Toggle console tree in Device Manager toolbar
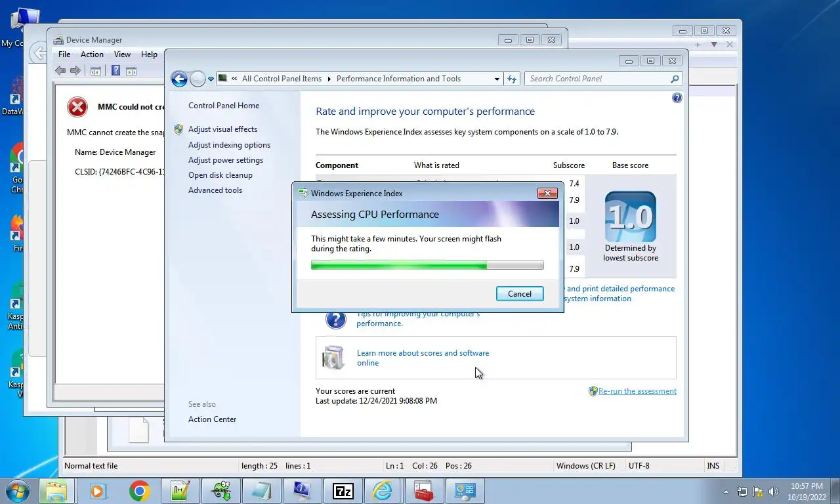840x504 pixels. pos(95,71)
